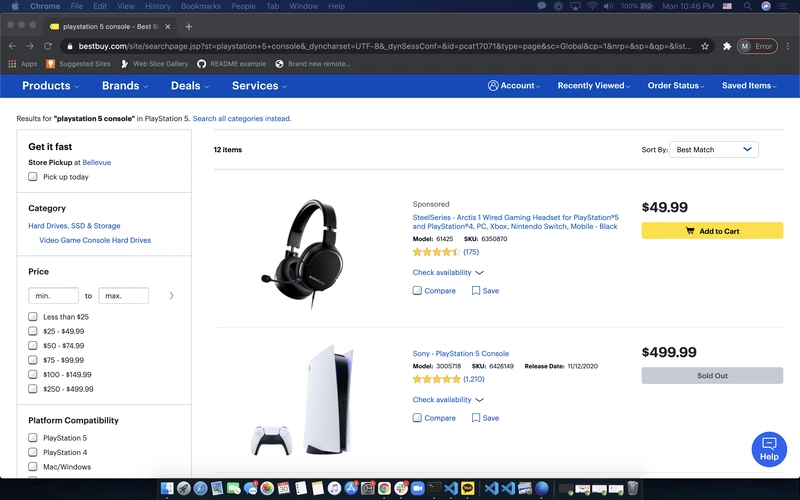Bookmark this page with the star icon

[705, 46]
